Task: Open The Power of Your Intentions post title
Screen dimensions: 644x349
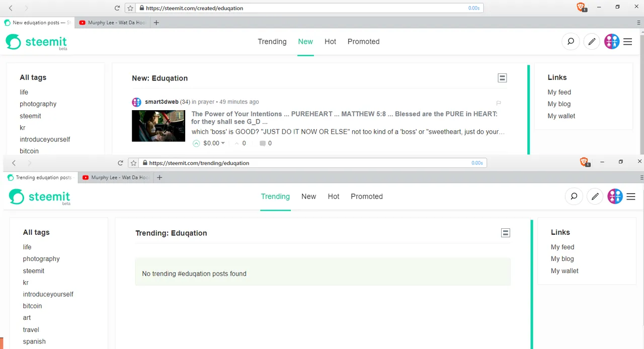Action: (345, 118)
